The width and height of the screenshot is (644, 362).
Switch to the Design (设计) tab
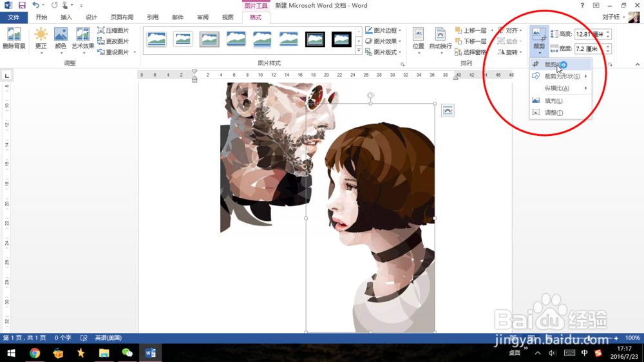click(91, 17)
